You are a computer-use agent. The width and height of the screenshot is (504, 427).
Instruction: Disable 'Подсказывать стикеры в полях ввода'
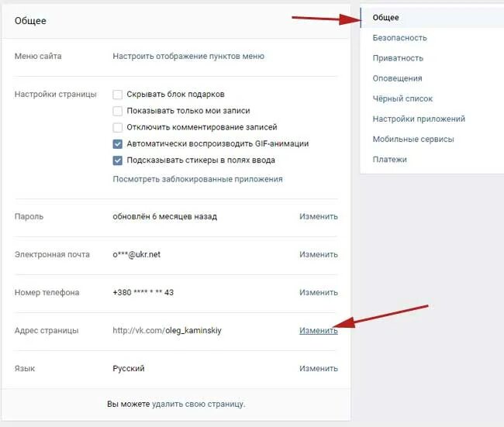[x=118, y=160]
